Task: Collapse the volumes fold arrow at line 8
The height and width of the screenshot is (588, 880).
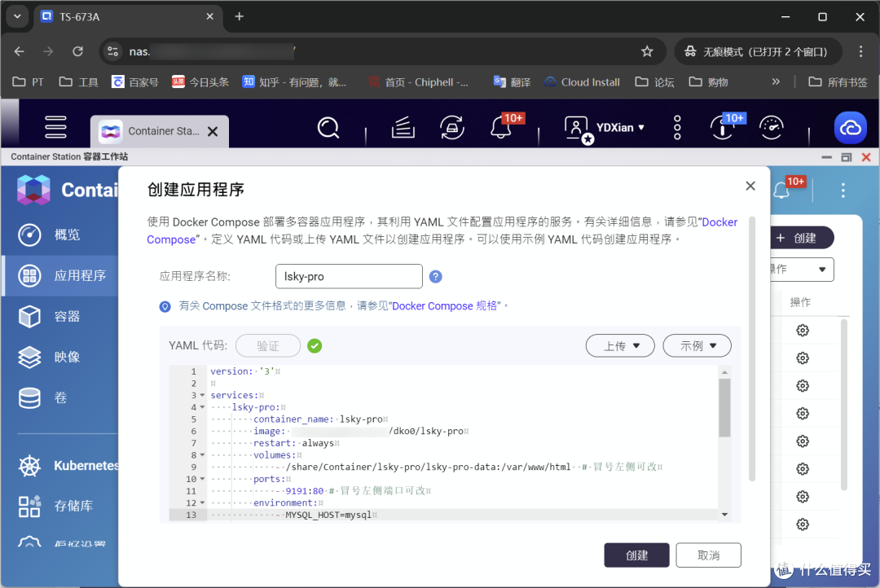Action: [x=203, y=455]
